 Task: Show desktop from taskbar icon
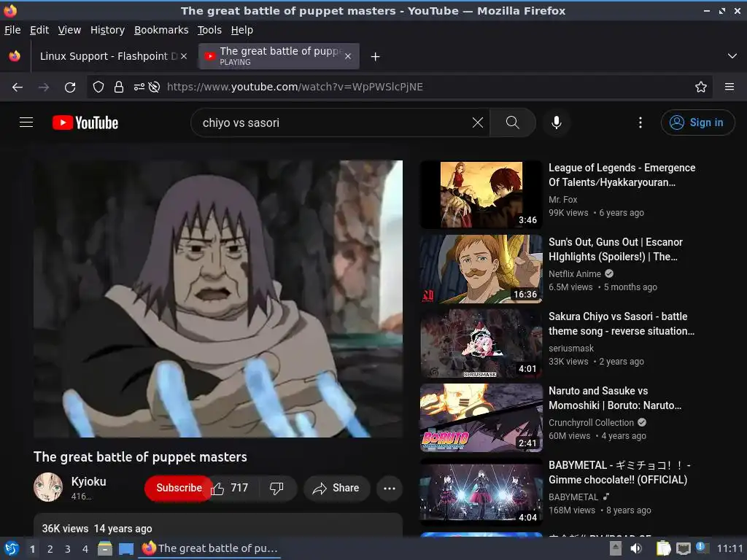pos(126,548)
